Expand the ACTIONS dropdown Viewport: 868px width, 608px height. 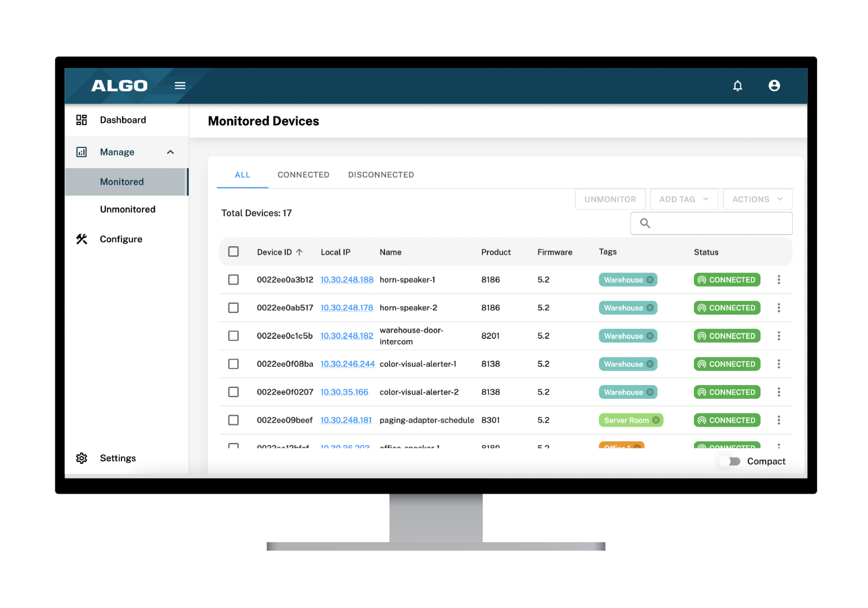[757, 199]
